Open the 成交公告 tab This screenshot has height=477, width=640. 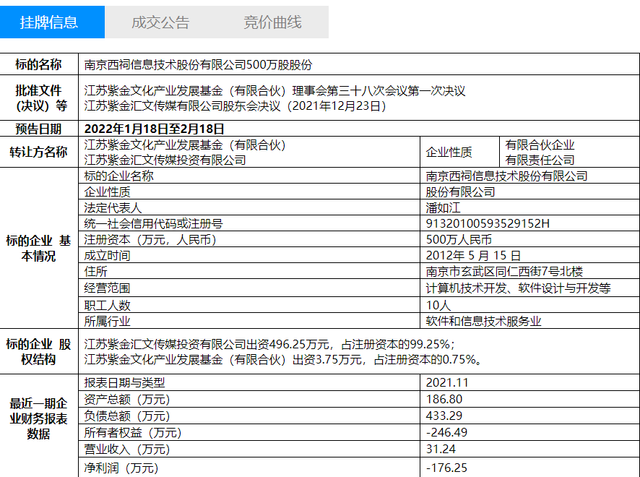click(x=160, y=22)
